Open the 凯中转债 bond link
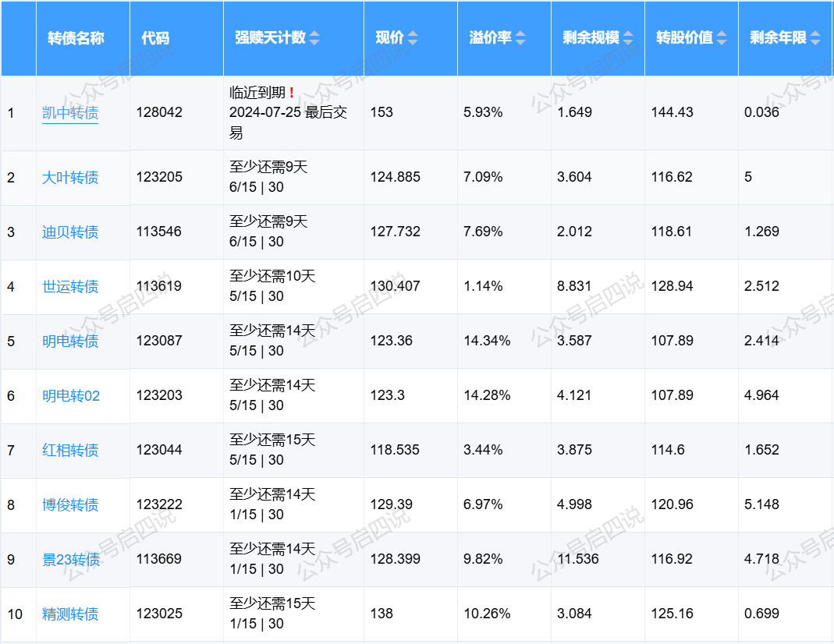This screenshot has height=644, width=834. (70, 113)
